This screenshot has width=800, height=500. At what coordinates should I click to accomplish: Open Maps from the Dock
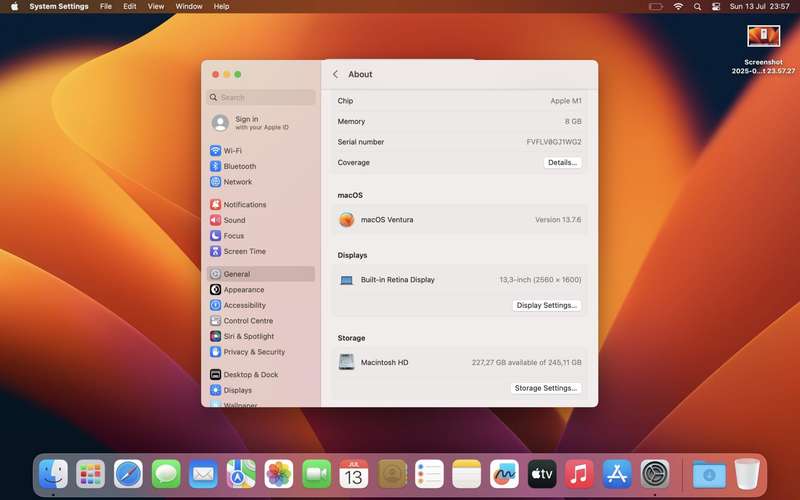(241, 474)
